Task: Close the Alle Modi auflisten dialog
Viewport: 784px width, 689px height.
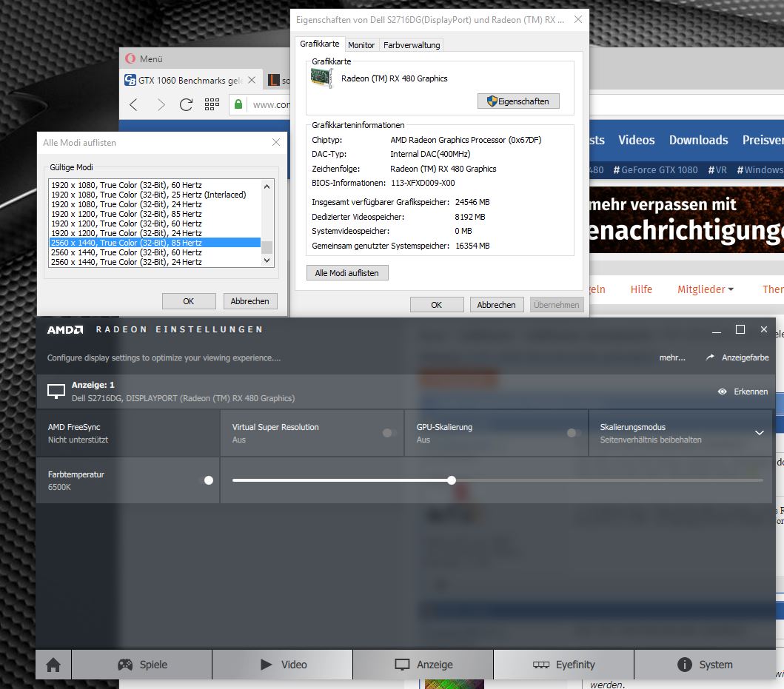Action: click(x=276, y=143)
